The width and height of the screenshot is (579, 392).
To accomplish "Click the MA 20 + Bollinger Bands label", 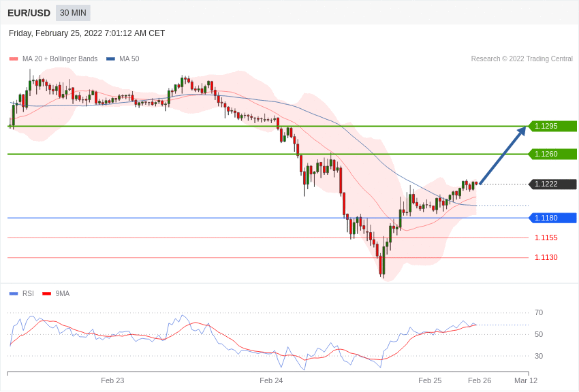I will click(x=60, y=59).
